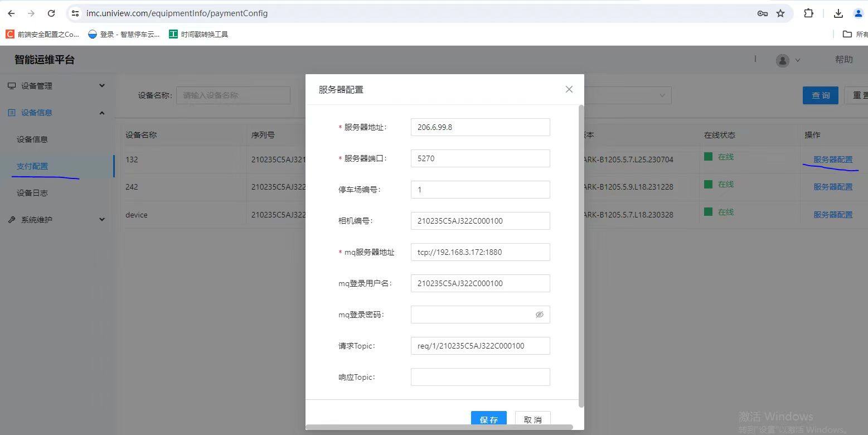Click the 取消 button

[x=532, y=419]
